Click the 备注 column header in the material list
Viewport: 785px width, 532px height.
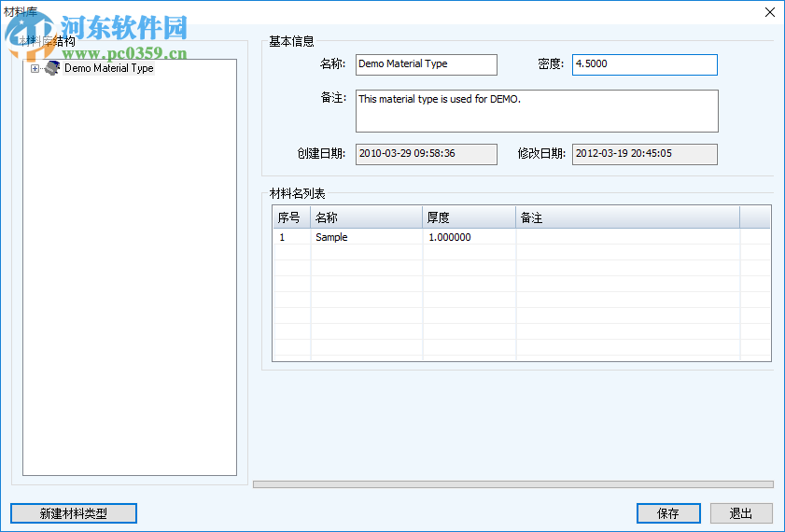[628, 217]
